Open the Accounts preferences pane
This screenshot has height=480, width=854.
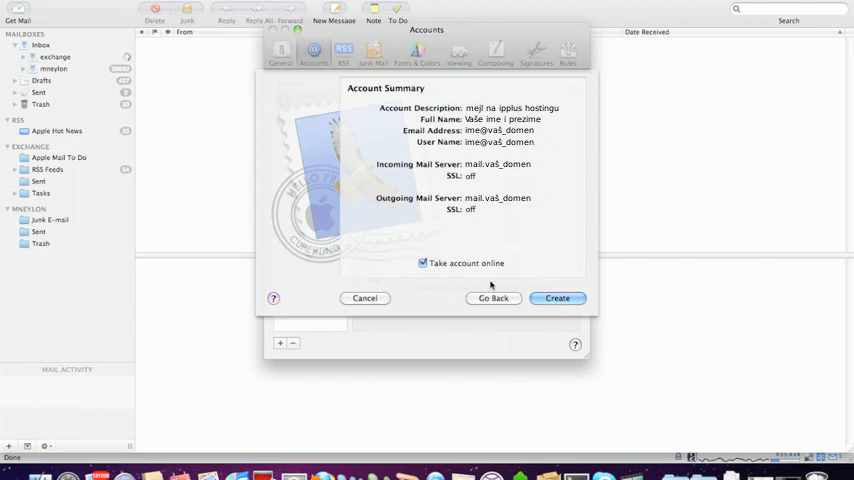[x=314, y=54]
